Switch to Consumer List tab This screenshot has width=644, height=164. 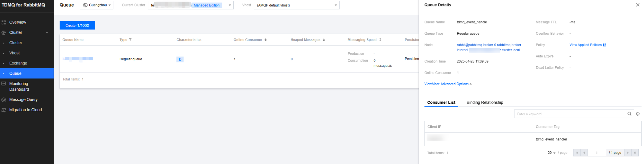(441, 102)
